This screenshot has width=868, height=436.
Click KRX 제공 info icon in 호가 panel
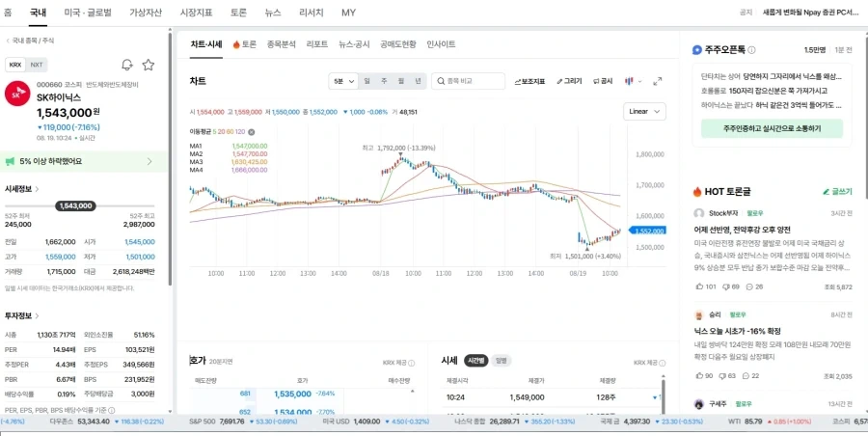(411, 364)
